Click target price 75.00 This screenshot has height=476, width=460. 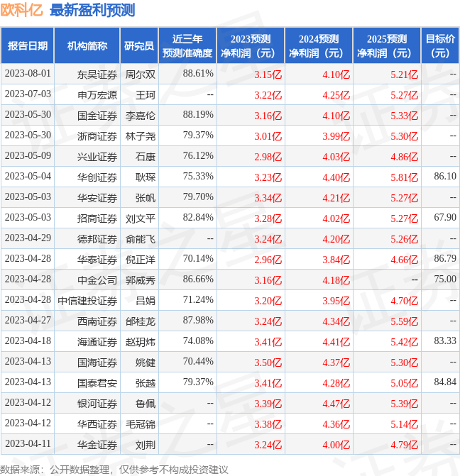pos(445,279)
